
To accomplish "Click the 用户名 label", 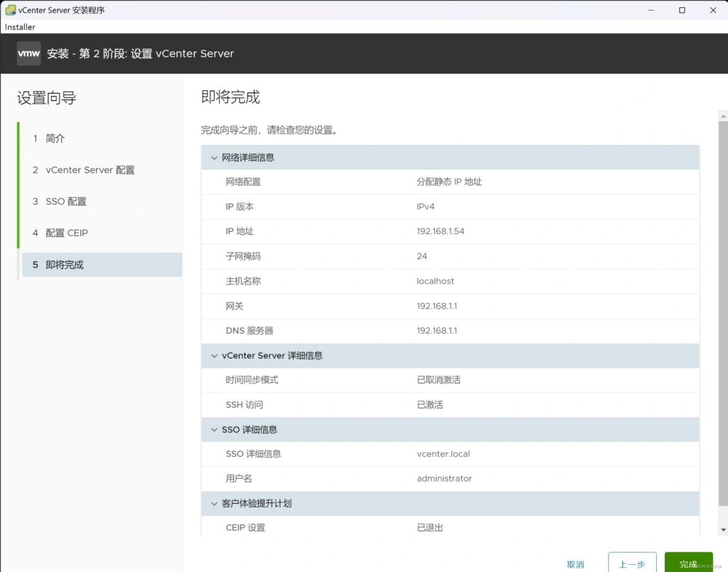I will (x=239, y=479).
